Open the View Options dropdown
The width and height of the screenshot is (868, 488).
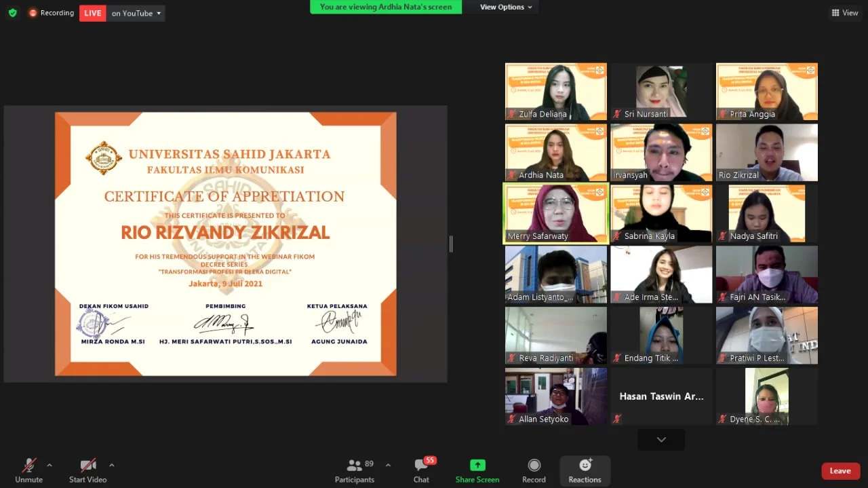[x=506, y=7]
